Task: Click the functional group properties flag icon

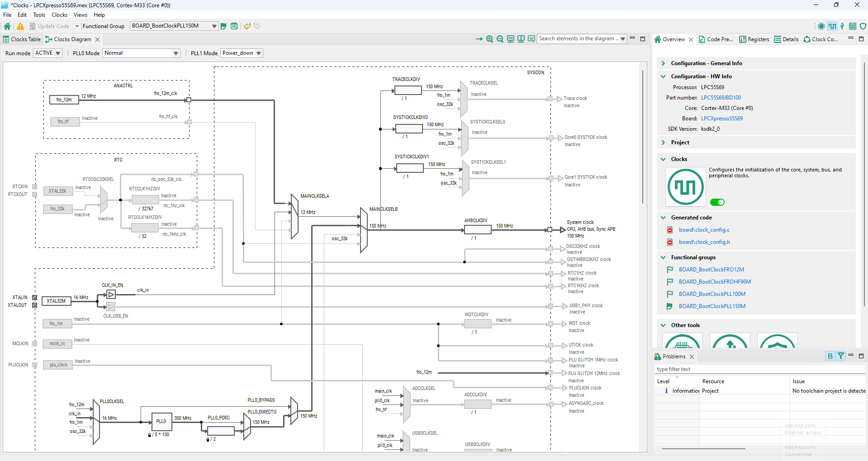Action: [223, 26]
